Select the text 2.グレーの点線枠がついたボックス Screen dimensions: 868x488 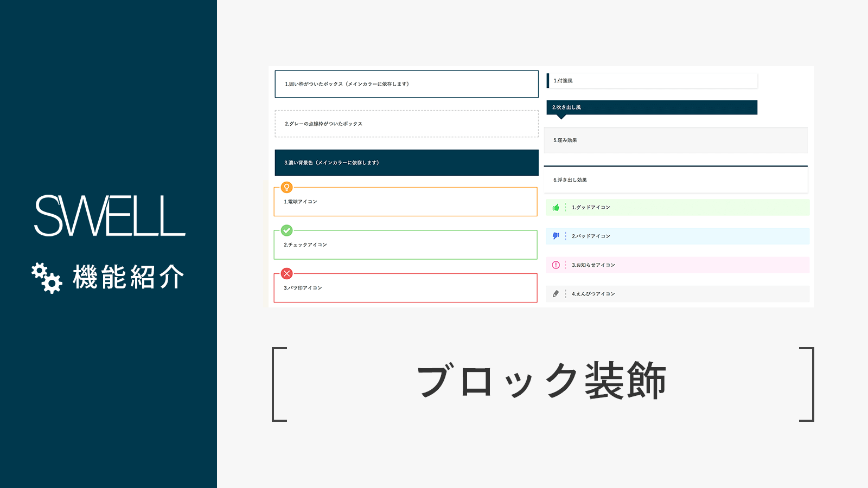[324, 124]
